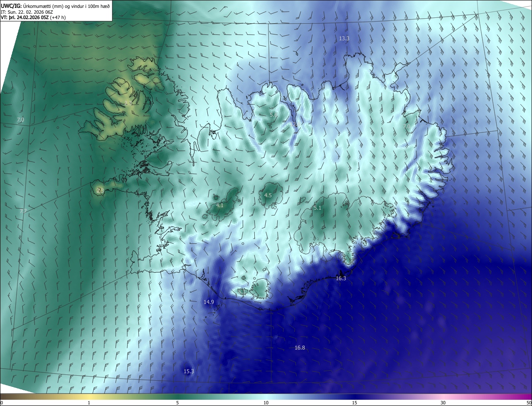532x406 pixels.
Task: Click the 7.7 value label over the ocean
Action: tap(23, 211)
